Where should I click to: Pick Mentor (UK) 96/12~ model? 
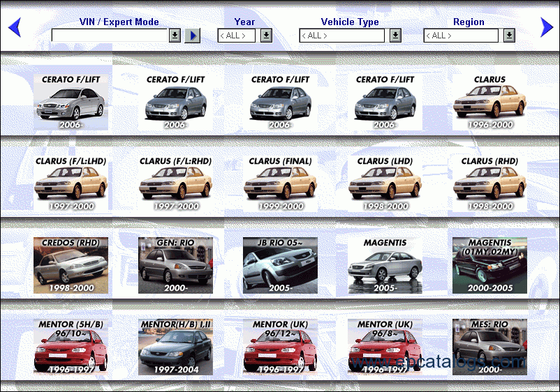281,347
